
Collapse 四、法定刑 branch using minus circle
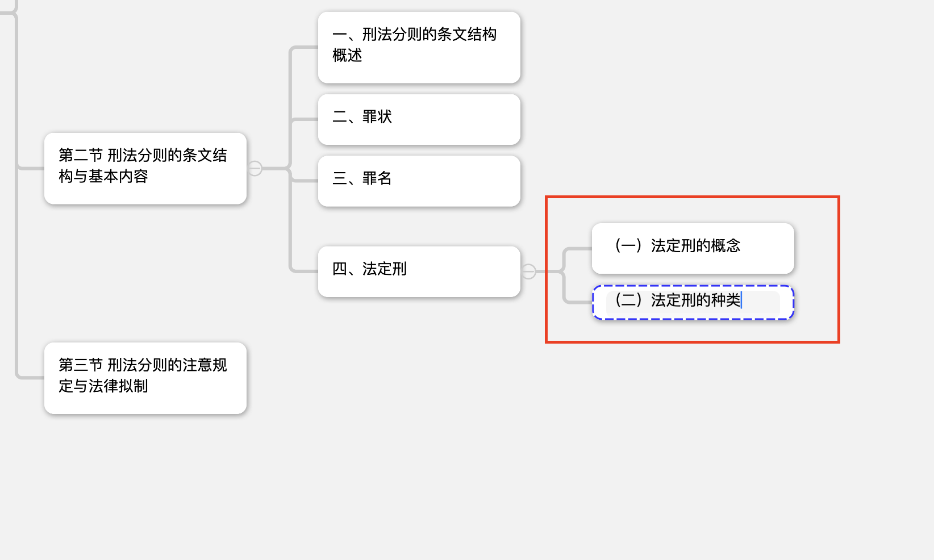coord(529,271)
